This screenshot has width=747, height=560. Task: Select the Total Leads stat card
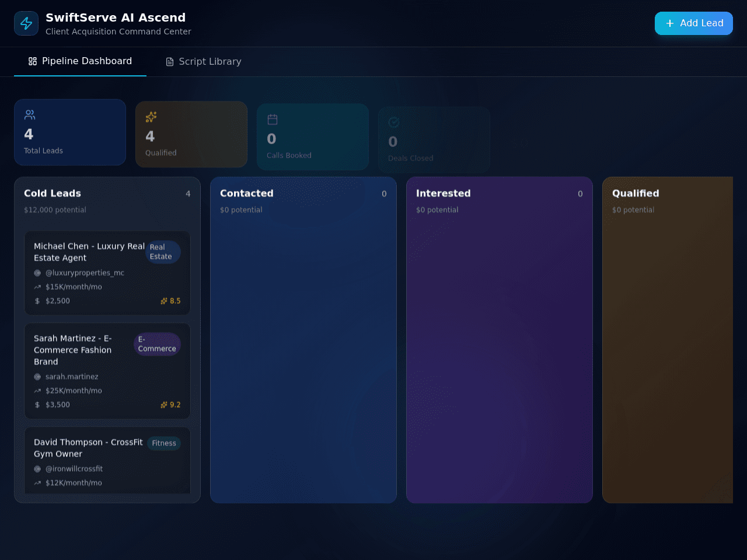pos(70,132)
